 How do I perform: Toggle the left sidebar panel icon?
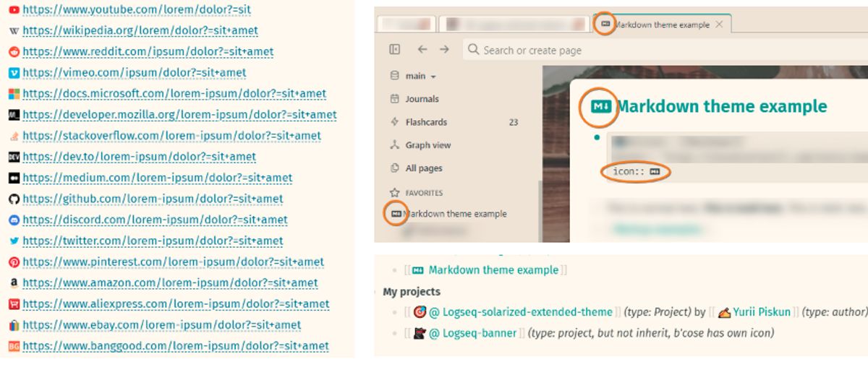pos(394,49)
